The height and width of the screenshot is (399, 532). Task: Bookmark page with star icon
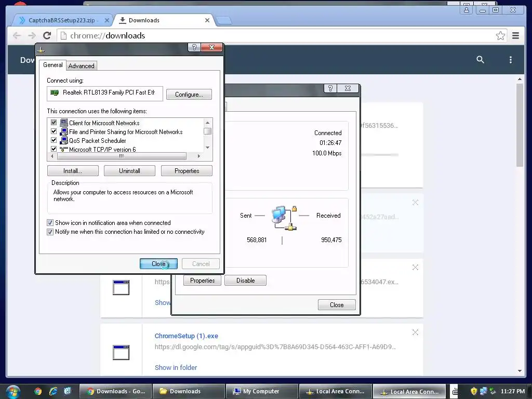[x=500, y=36]
